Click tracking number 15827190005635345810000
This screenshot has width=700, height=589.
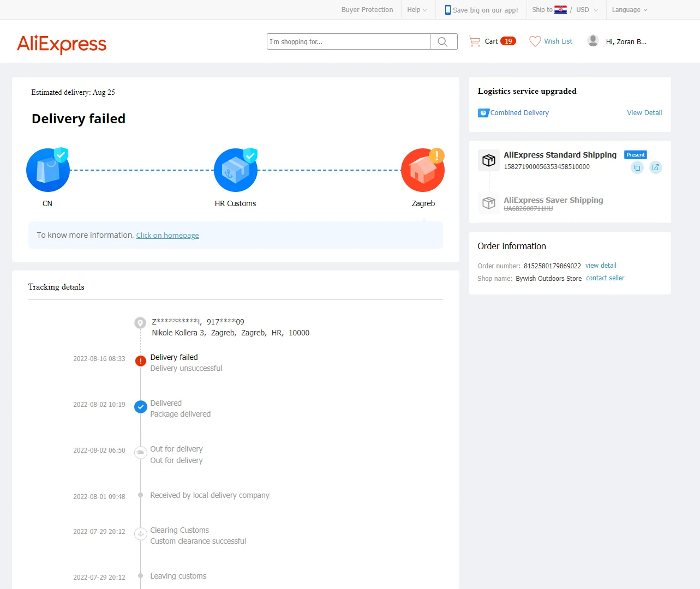pyautogui.click(x=547, y=167)
